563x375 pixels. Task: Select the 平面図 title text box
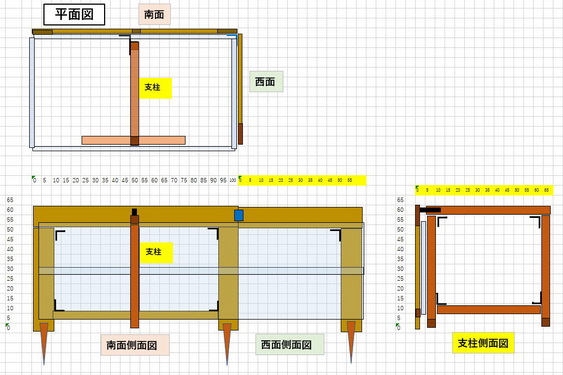click(74, 14)
